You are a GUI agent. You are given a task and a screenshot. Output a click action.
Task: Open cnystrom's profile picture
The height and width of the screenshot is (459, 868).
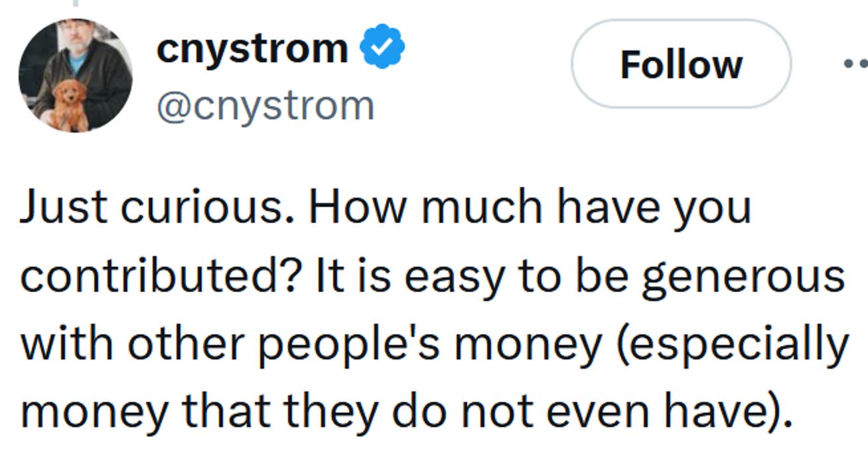tap(75, 75)
